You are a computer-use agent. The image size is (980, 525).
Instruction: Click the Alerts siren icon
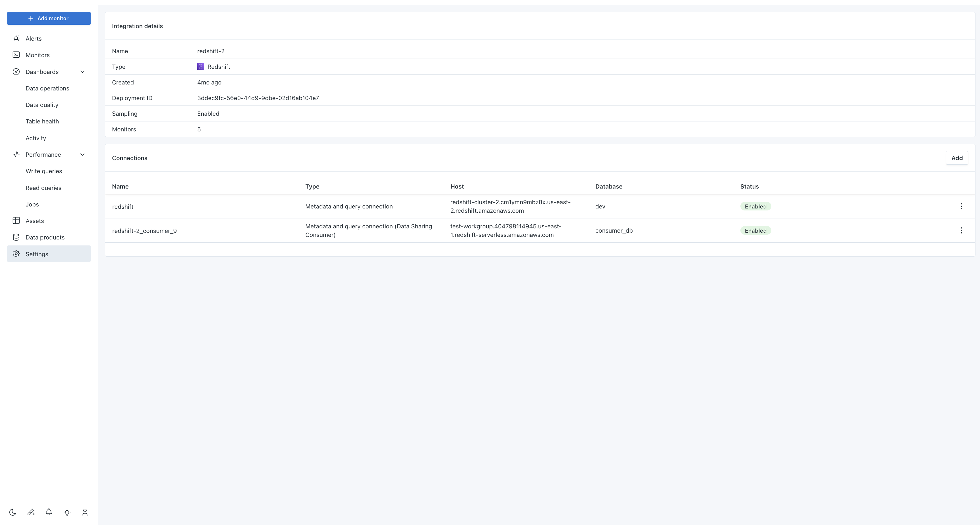point(16,38)
